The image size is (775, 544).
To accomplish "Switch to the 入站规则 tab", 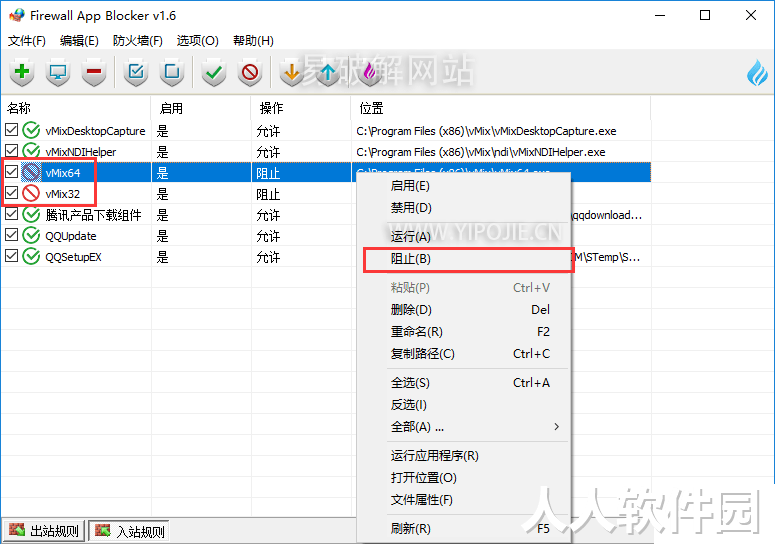I will point(129,531).
